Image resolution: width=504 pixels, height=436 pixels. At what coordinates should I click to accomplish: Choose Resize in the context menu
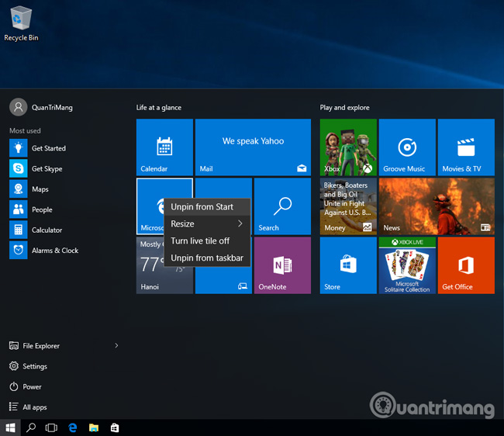tap(207, 223)
